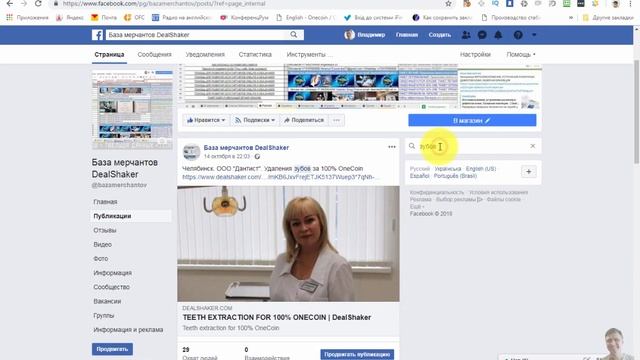Click the search icon in post search box

(412, 146)
